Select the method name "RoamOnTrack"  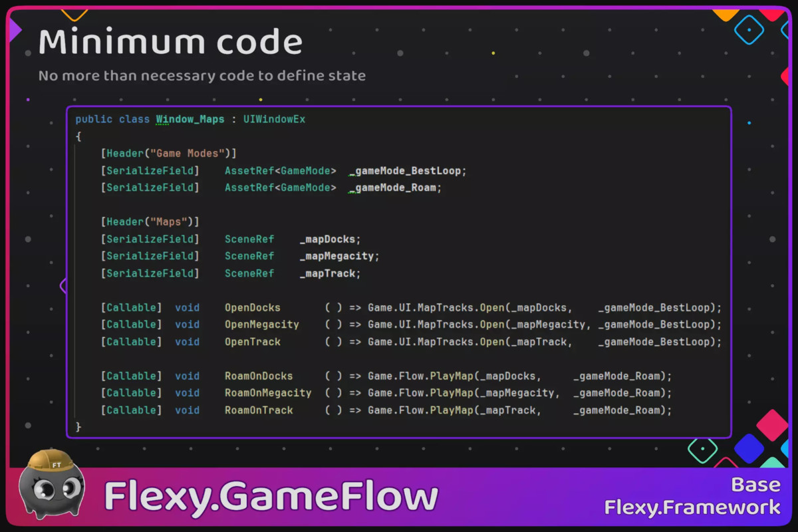tap(259, 410)
